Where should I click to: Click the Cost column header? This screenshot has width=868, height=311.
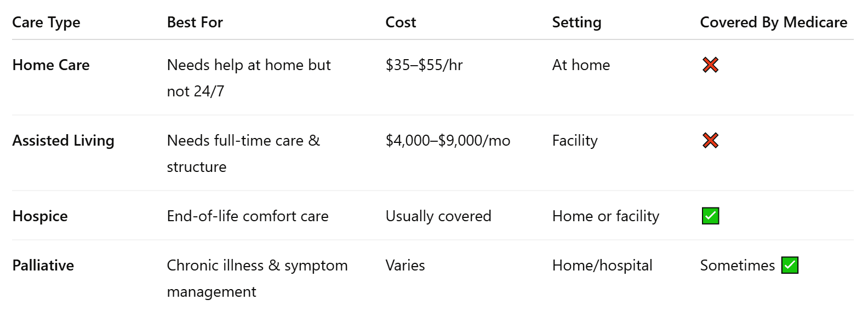[401, 22]
